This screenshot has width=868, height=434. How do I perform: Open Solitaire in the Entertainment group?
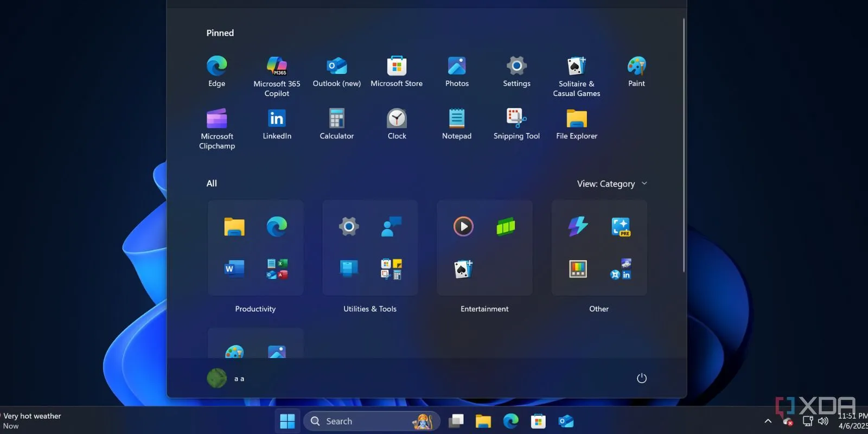coord(463,269)
